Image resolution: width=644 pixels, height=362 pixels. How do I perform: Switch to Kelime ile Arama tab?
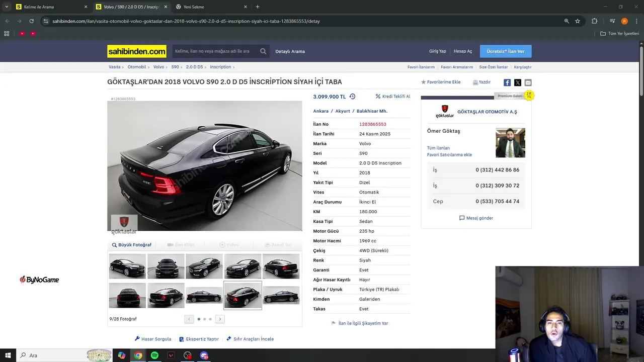coord(50,7)
